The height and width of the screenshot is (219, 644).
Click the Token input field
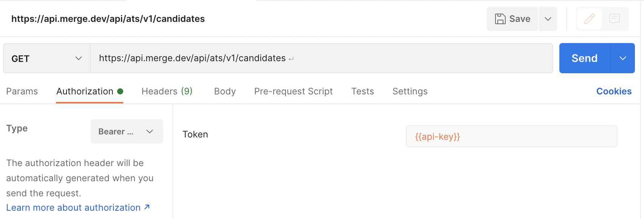click(x=511, y=137)
